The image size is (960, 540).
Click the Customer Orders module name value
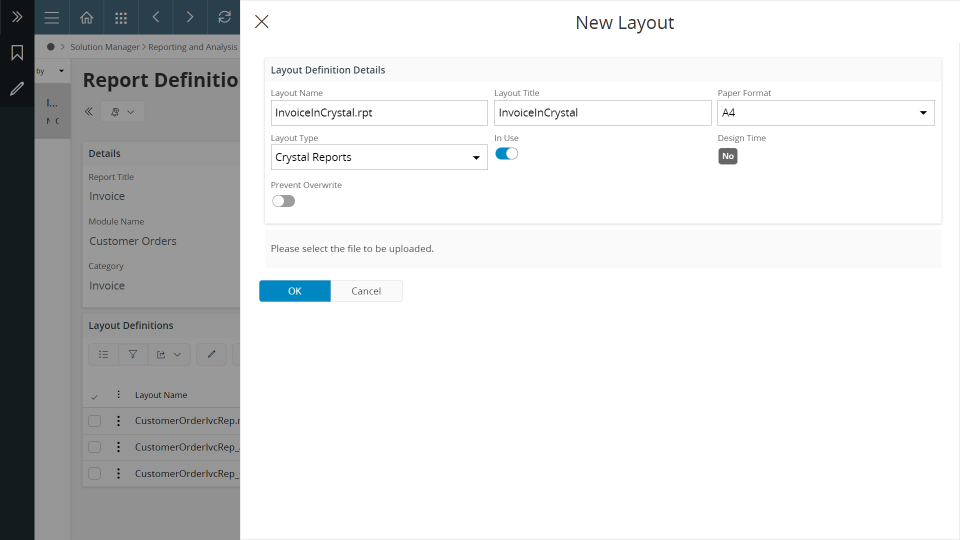(x=133, y=241)
